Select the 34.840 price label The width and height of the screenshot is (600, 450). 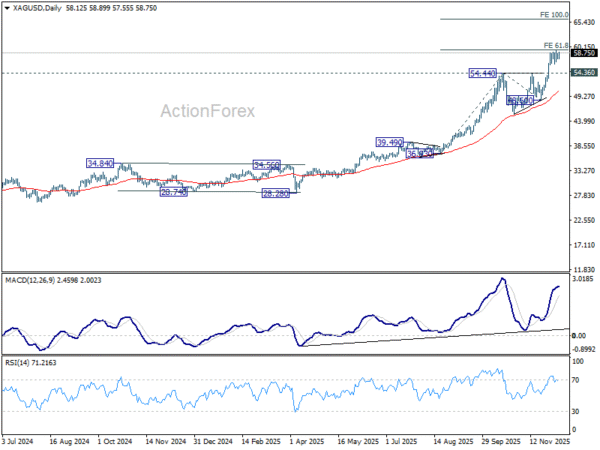click(100, 163)
